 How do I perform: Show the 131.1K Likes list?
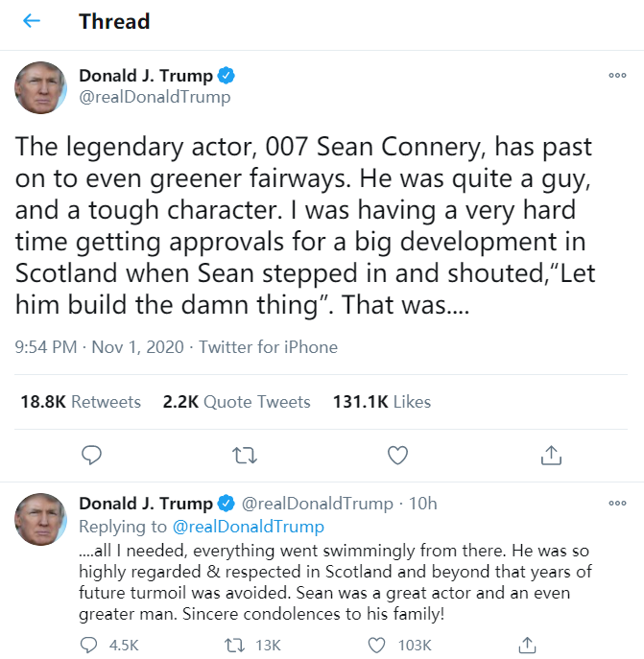(381, 402)
